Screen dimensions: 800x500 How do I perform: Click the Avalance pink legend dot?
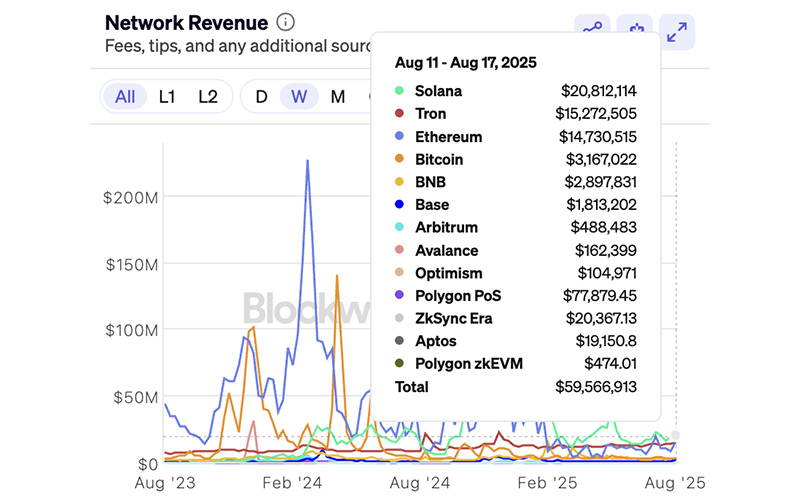(399, 250)
